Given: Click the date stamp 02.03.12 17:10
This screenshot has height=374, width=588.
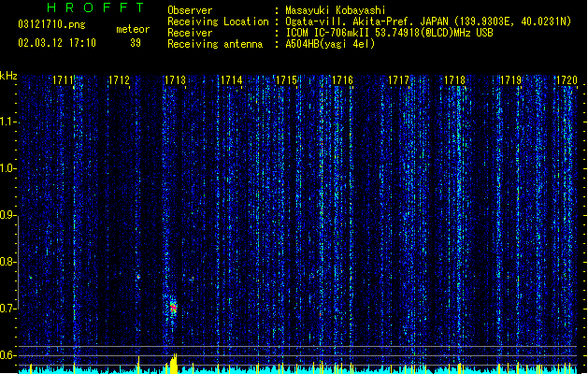Looking at the screenshot, I should [57, 43].
